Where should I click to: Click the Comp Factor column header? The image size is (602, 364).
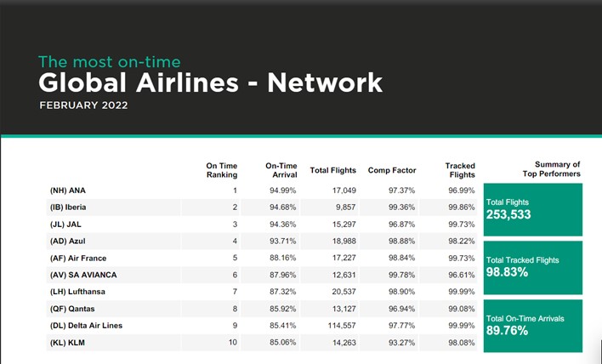(x=392, y=170)
